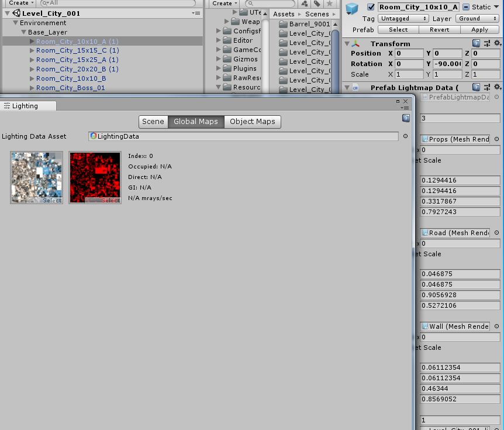Viewport: 504px width, 430px height.
Task: Click LightingData asset field
Action: [x=243, y=136]
